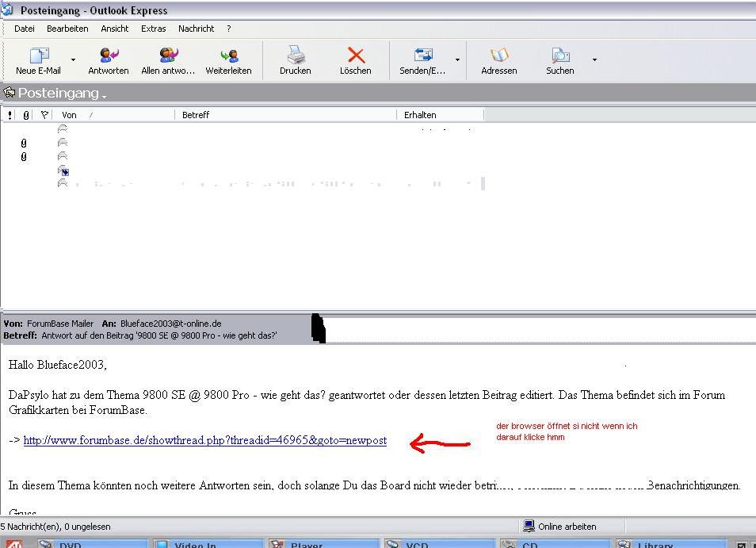
Task: Open the forumbase.de showthread link
Action: [x=205, y=440]
